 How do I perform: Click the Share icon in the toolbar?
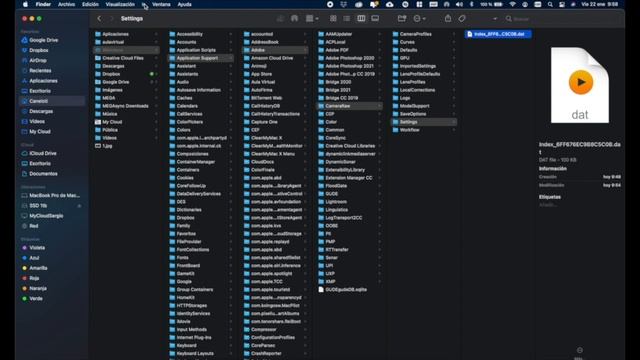pyautogui.click(x=448, y=19)
